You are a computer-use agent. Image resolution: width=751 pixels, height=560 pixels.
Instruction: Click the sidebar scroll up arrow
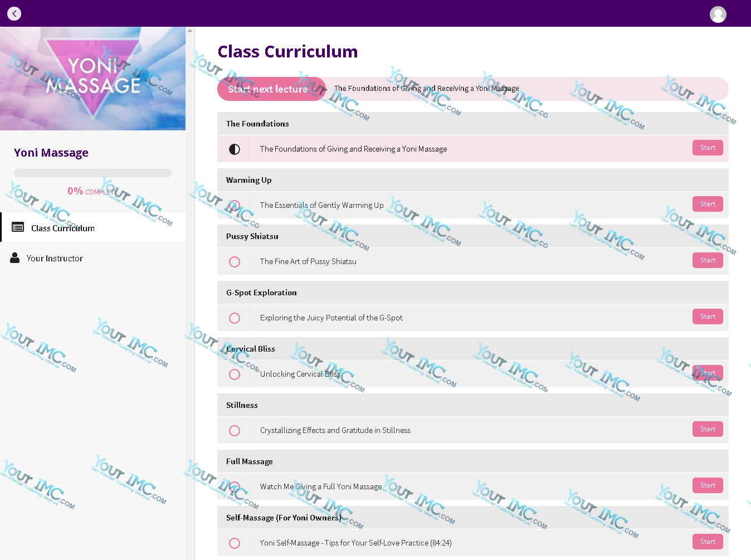[190, 31]
